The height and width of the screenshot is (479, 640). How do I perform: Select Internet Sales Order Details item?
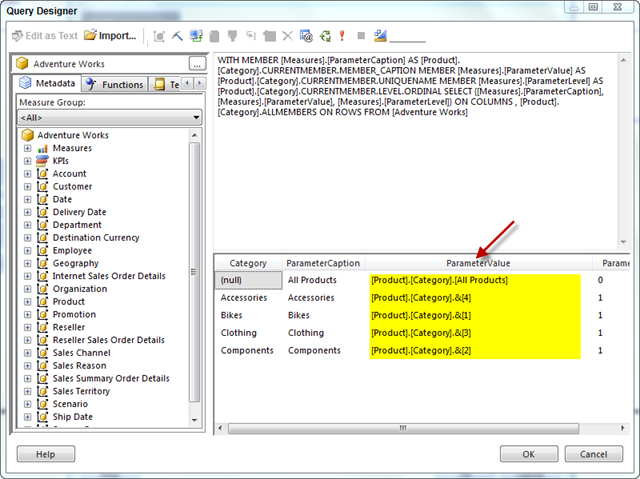click(x=109, y=276)
